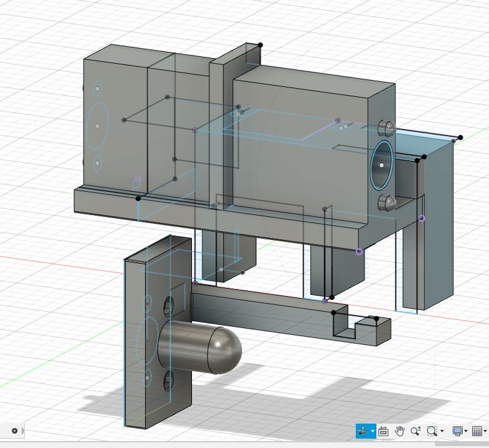Expand the Zoom Window options arrow
Viewport: 489px width, 448px height.
tap(442, 432)
